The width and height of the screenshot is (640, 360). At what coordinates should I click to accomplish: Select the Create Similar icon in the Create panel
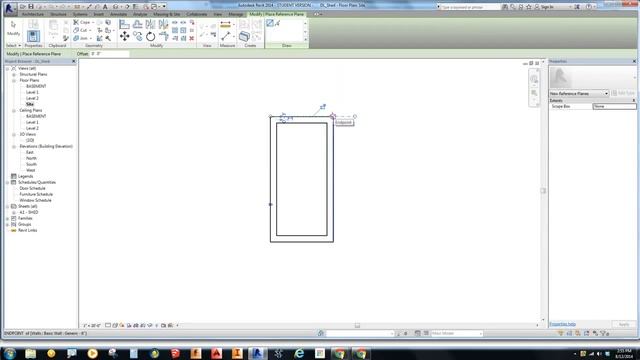click(x=244, y=36)
